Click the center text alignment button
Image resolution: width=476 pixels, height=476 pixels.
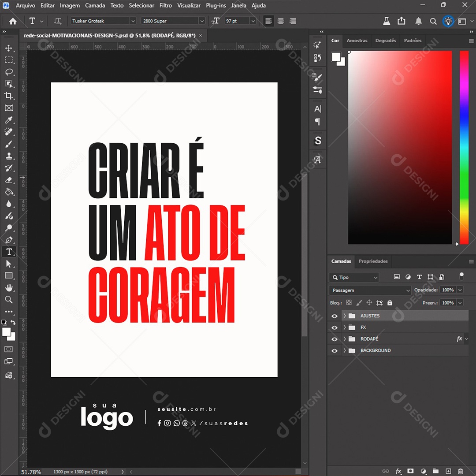(x=280, y=21)
